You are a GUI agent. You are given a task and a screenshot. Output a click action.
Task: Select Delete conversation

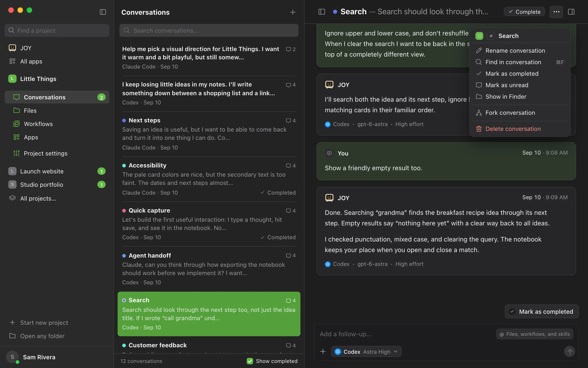coord(520,129)
